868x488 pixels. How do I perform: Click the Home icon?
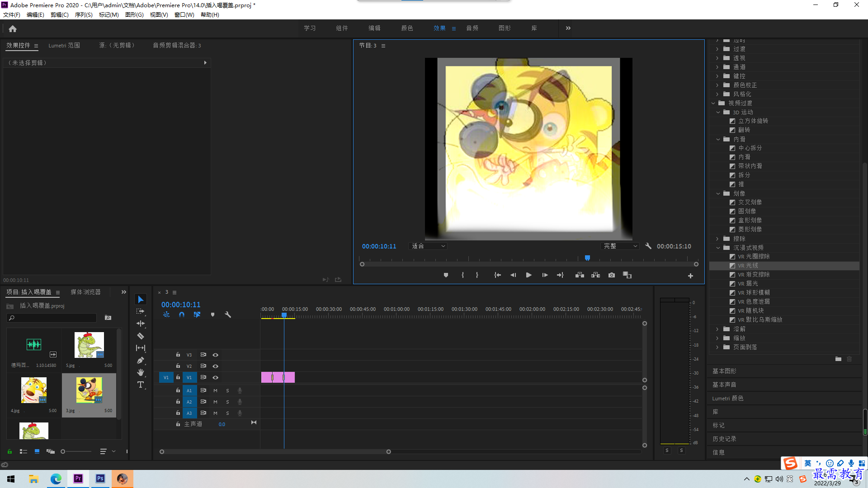[13, 28]
